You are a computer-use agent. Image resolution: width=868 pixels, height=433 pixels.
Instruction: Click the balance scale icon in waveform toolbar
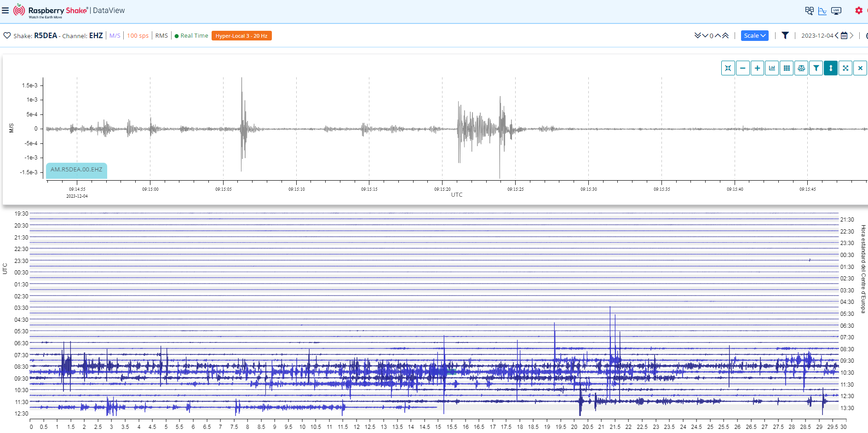(x=801, y=68)
